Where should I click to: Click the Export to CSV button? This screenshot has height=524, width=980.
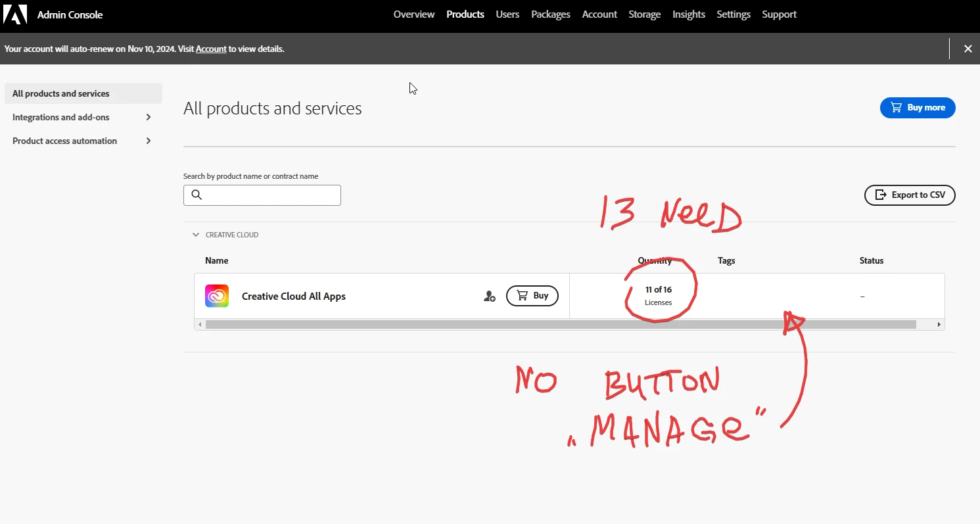tap(910, 195)
